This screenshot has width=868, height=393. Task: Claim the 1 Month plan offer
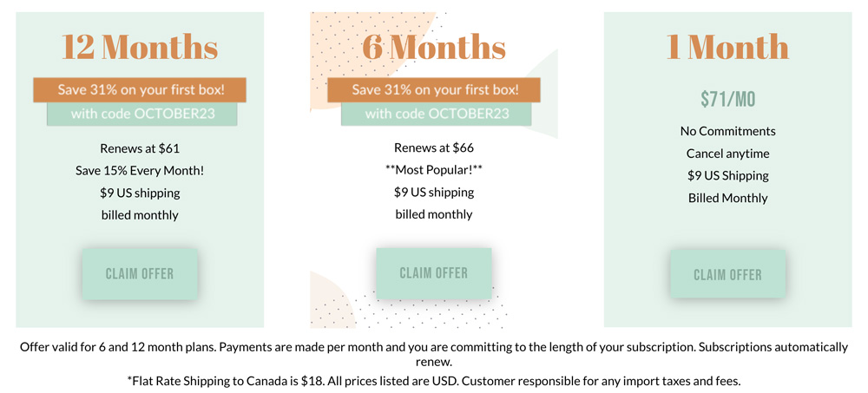tap(728, 274)
